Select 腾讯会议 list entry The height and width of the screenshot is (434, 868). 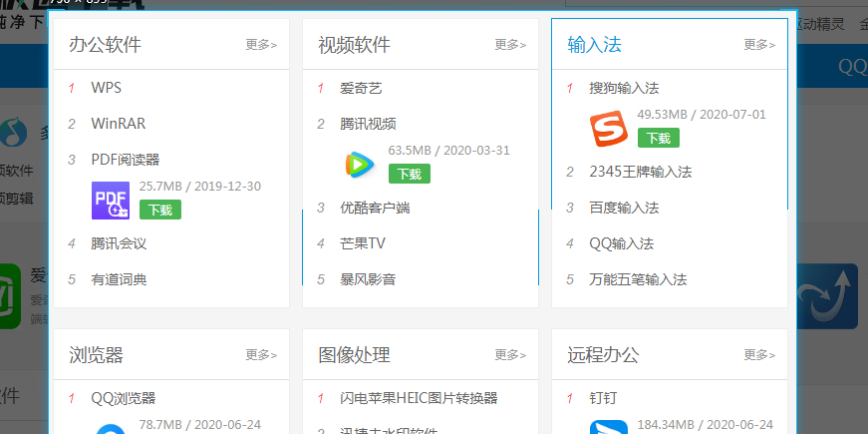pos(119,243)
